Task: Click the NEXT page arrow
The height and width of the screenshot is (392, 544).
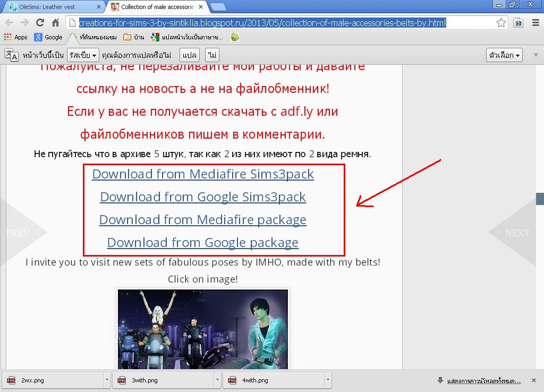Action: [514, 233]
